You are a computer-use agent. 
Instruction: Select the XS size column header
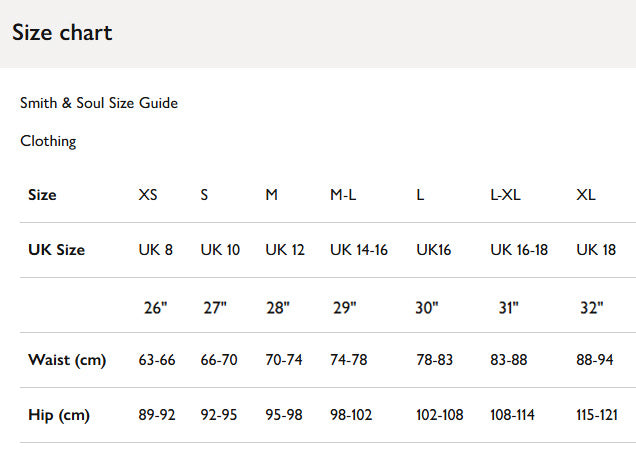148,195
